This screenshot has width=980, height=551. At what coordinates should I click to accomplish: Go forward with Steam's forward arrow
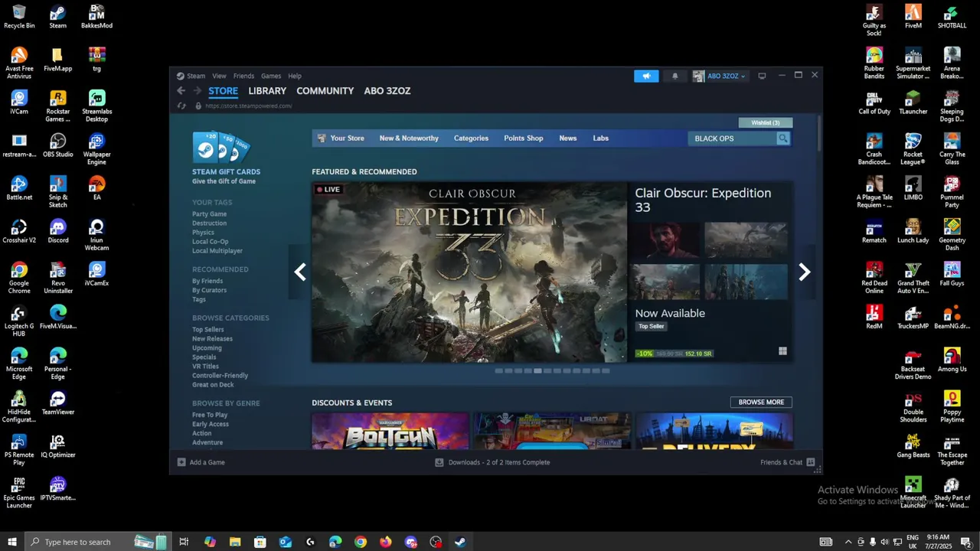click(198, 90)
